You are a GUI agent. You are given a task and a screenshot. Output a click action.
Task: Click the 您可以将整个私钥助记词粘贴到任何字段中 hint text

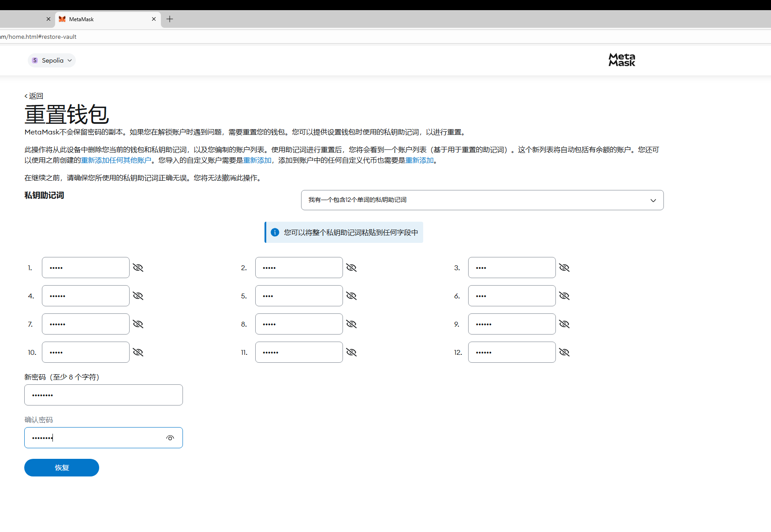[x=351, y=232]
